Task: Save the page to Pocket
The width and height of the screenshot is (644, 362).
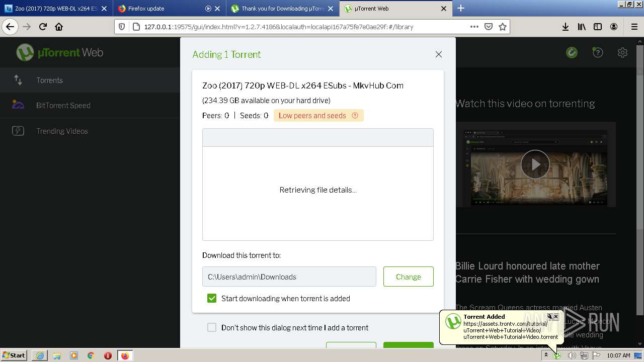Action: [488, 27]
